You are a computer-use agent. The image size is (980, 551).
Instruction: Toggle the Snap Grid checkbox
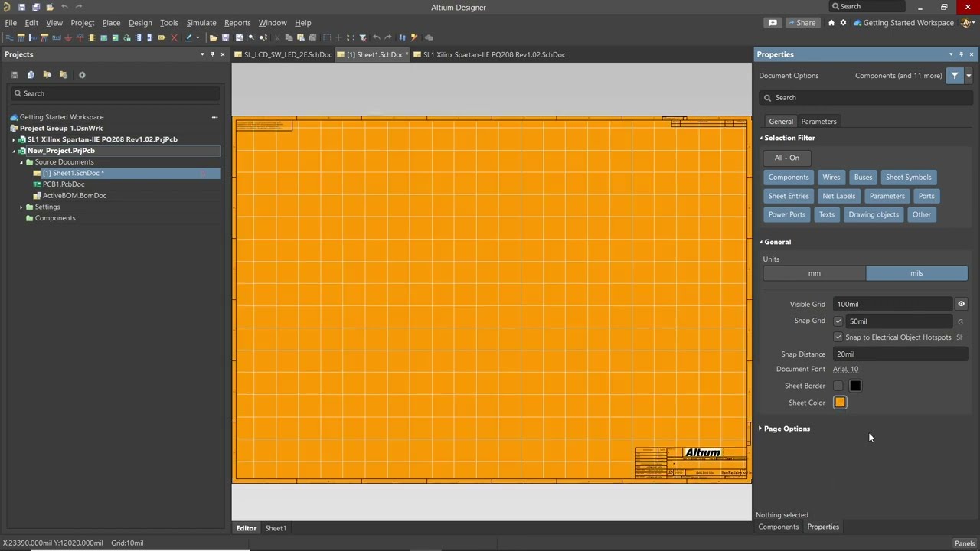tap(838, 321)
